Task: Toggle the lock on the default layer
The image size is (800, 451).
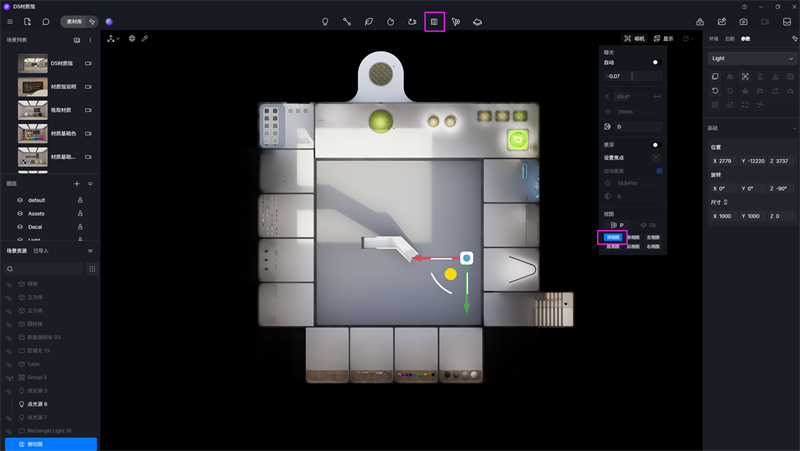Action: [80, 200]
